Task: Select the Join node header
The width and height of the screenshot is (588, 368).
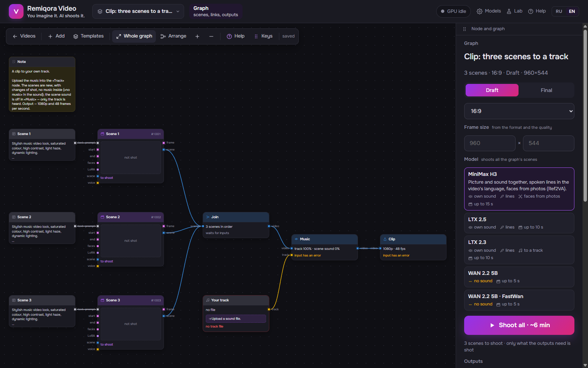Action: click(x=236, y=217)
